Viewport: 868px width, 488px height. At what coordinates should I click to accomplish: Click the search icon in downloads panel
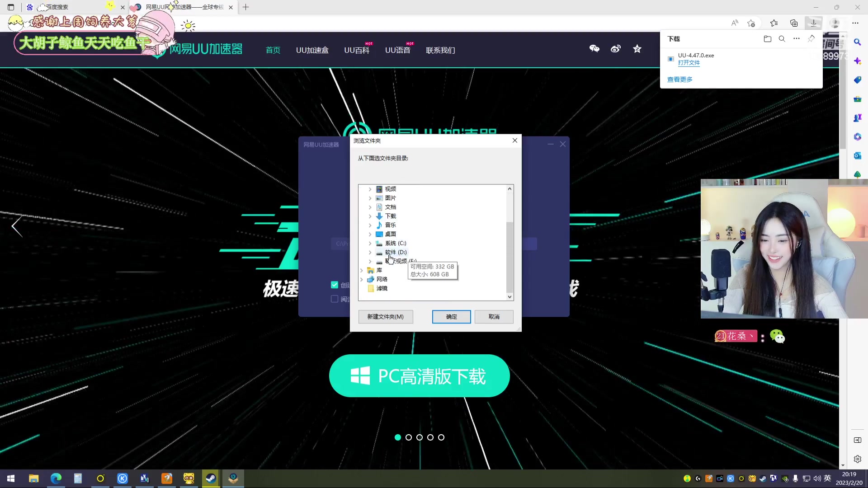click(782, 39)
